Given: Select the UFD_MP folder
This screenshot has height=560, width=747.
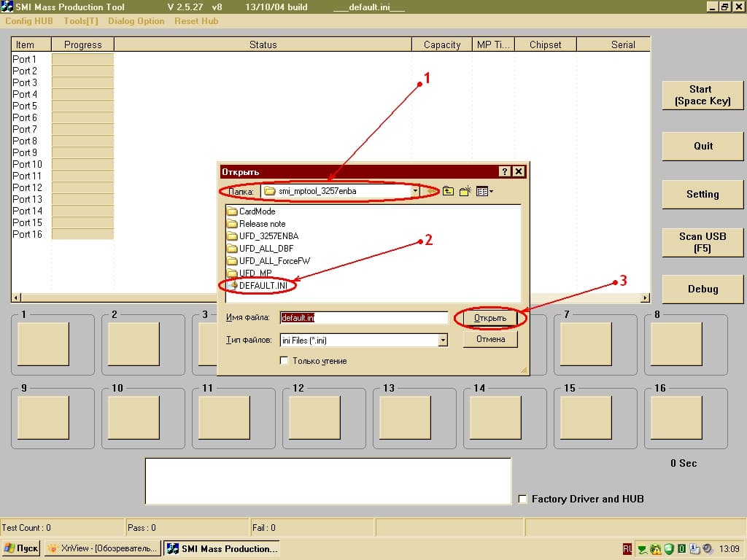Looking at the screenshot, I should 249,273.
